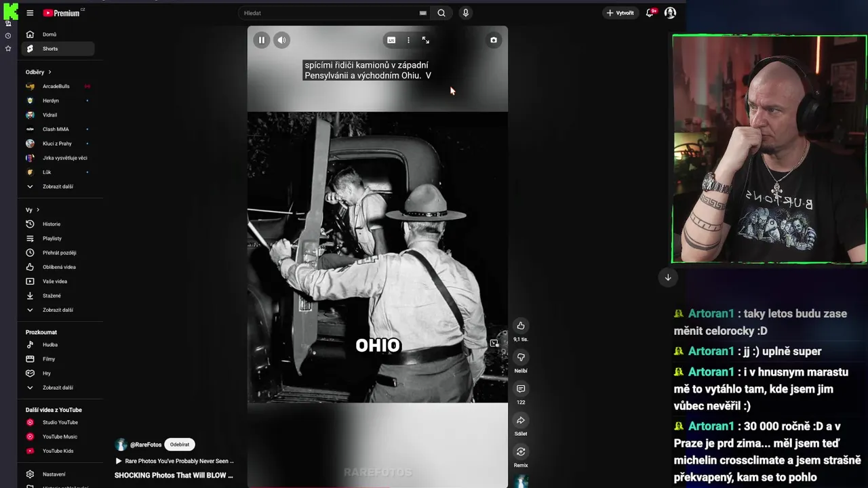868x488 pixels.
Task: Open Stažené downloads
Action: tap(58, 296)
